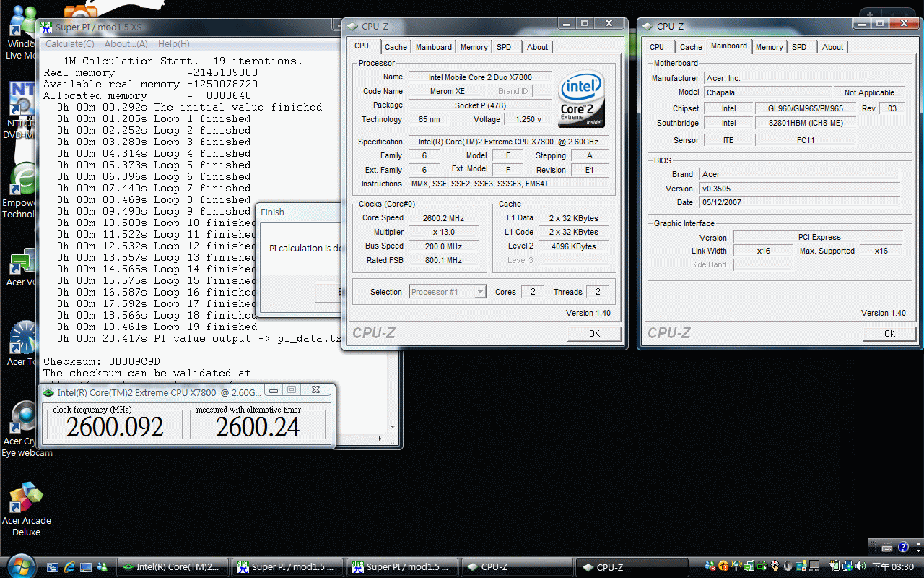Click the Checksum: 0B389C9D line in Super PI
The image size is (924, 578).
[x=102, y=361]
